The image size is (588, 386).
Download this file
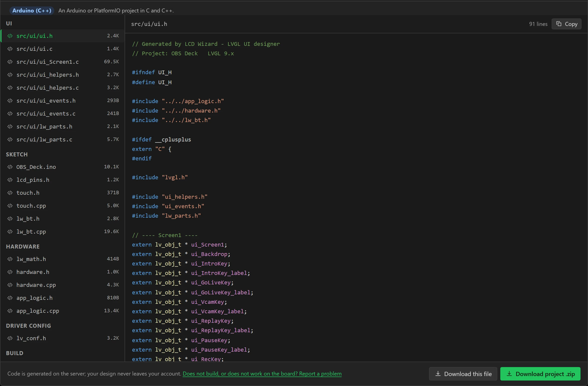click(x=463, y=374)
